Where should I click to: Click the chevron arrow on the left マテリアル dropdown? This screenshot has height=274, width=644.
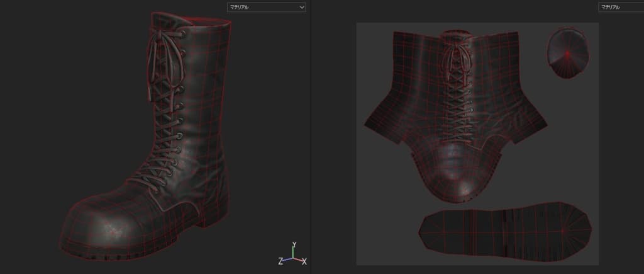pyautogui.click(x=302, y=7)
